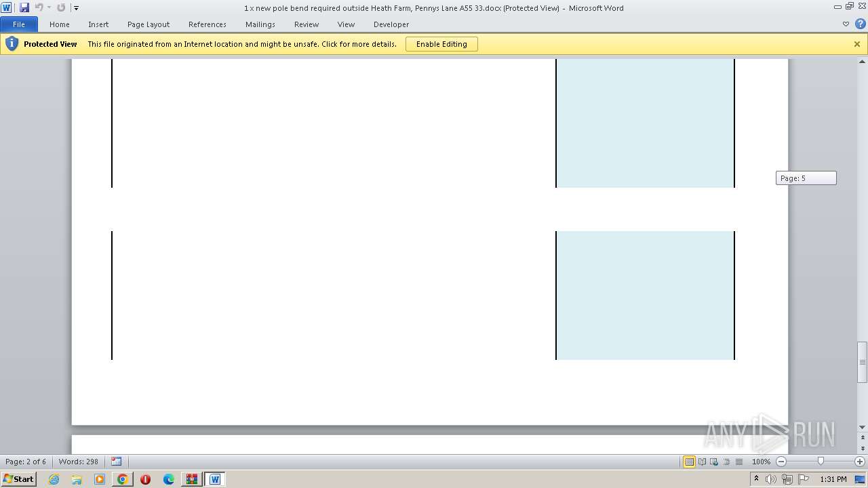Switch to Outline view

[727, 462]
